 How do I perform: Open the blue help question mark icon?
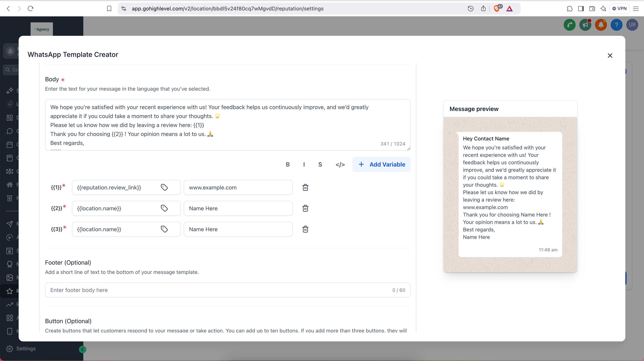(x=616, y=25)
